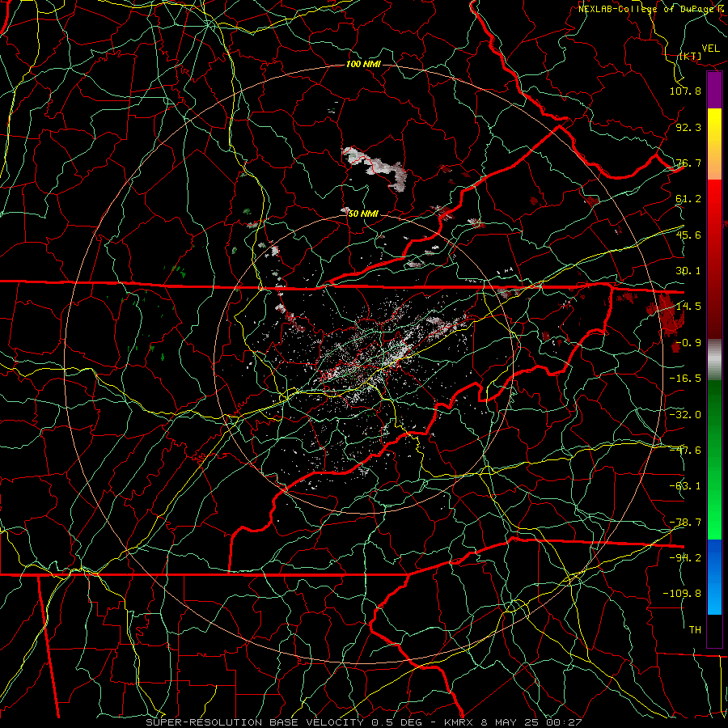Screen dimensions: 728x728
Task: Click the 30.1 scale value
Action: 688,271
